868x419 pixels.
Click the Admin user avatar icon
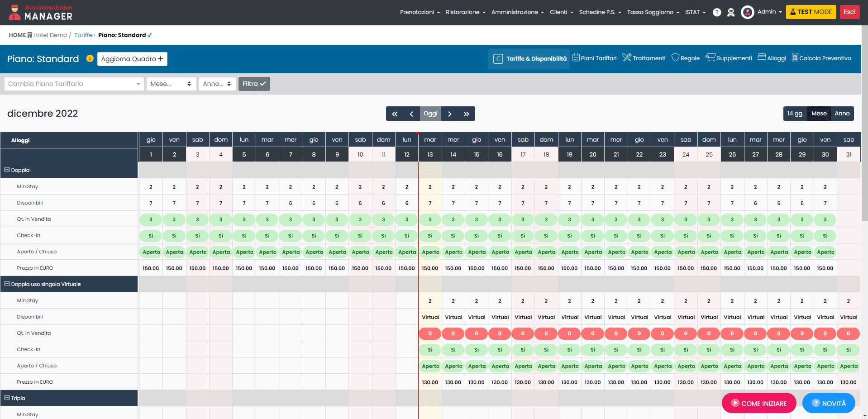pyautogui.click(x=747, y=12)
